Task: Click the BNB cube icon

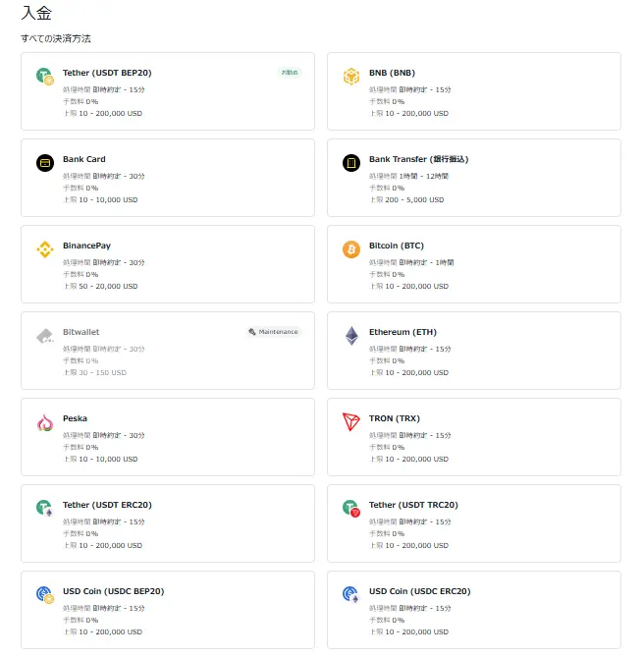Action: 351,77
